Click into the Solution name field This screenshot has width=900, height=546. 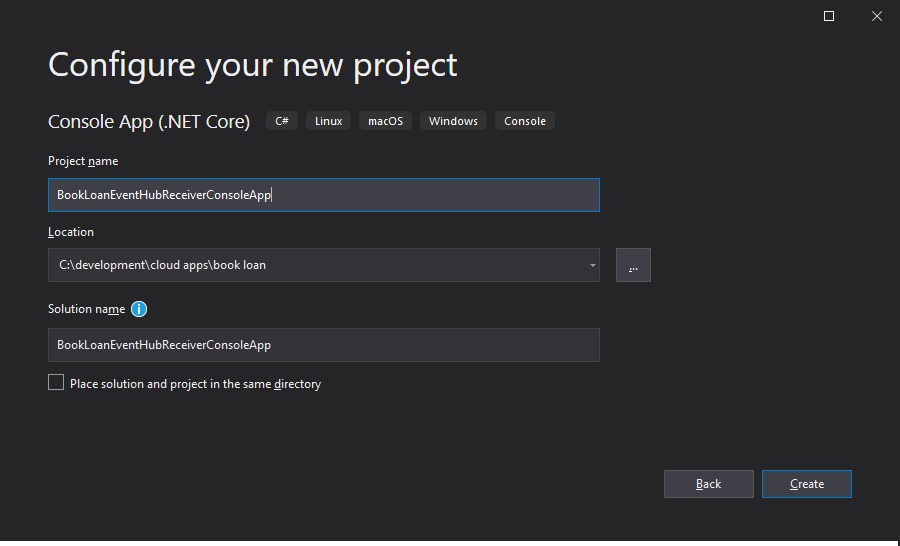324,345
